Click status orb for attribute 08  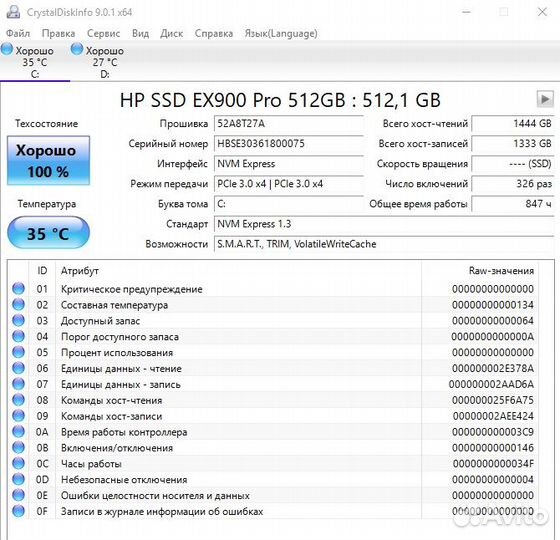(19, 400)
